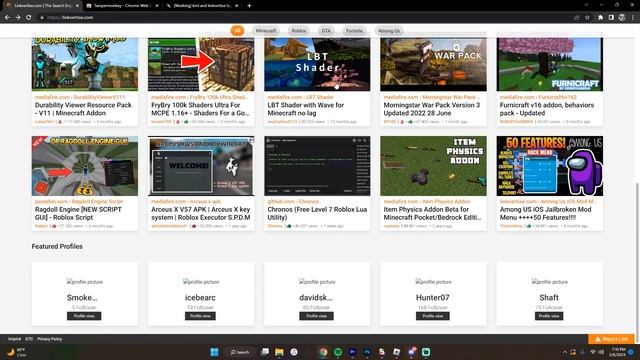Filter results by Fortnite
Viewport: 640px width, 360px height.
pyautogui.click(x=354, y=31)
